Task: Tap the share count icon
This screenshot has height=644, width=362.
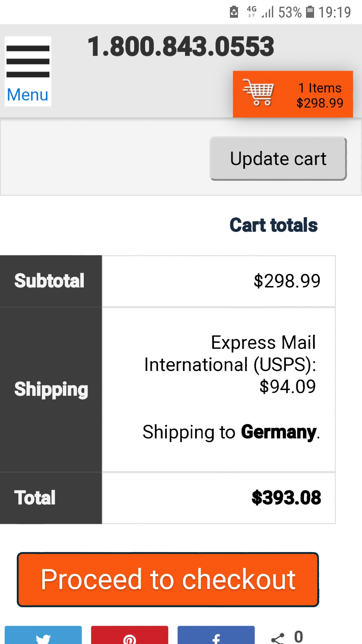Action: pyautogui.click(x=278, y=637)
